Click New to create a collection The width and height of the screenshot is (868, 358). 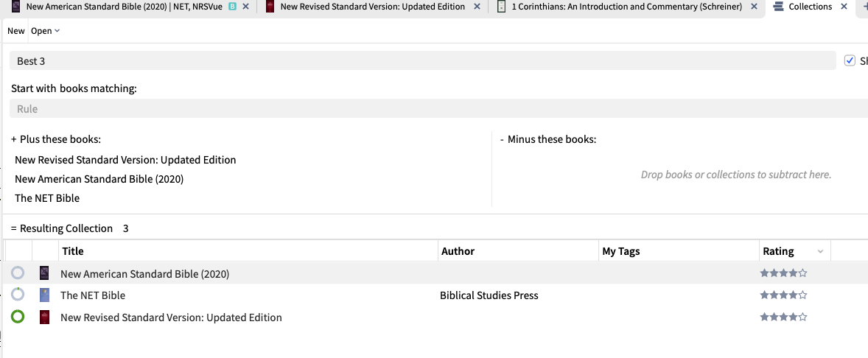(x=15, y=31)
